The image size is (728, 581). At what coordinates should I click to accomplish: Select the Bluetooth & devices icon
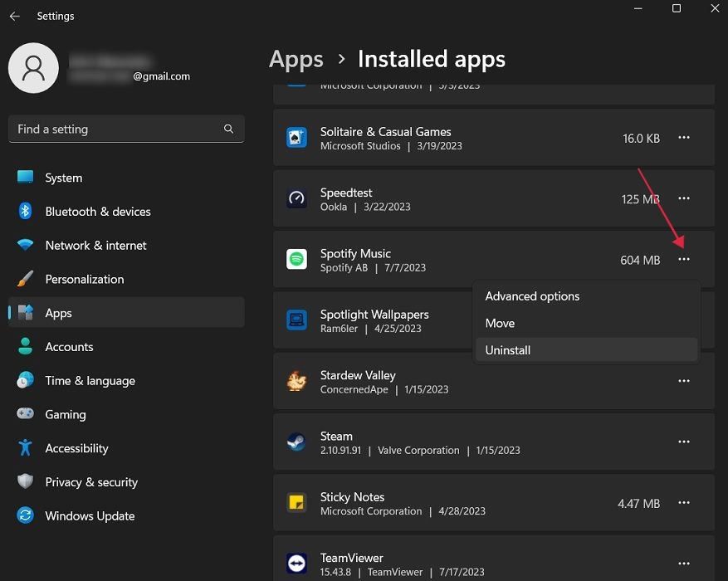22,212
